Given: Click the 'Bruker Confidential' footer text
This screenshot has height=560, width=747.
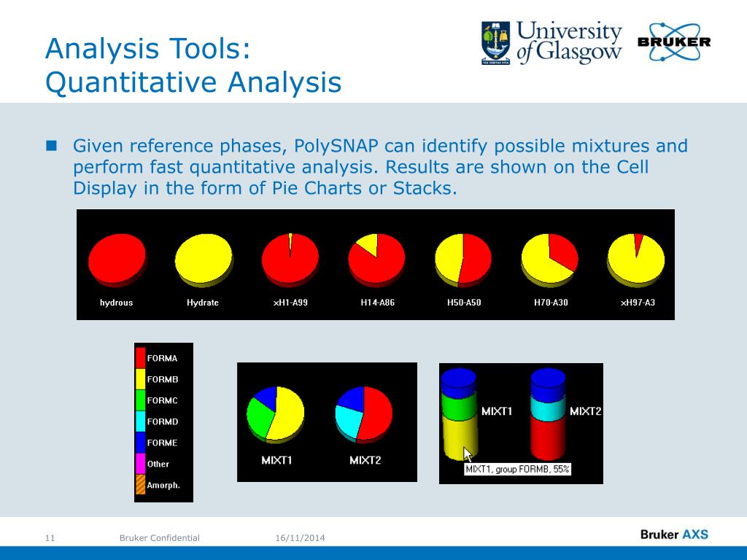Looking at the screenshot, I should [160, 538].
